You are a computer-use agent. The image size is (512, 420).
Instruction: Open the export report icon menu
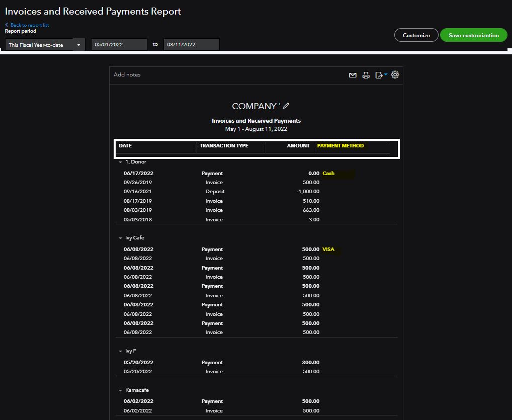tap(381, 75)
